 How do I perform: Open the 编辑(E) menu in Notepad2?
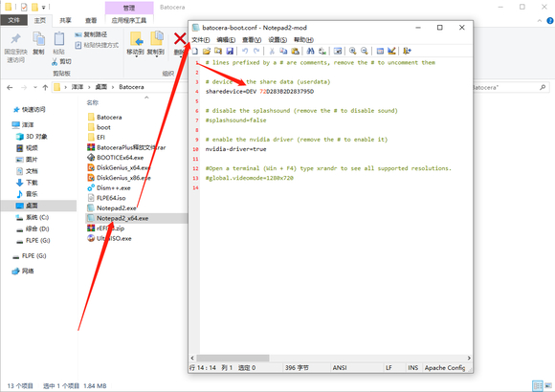pos(226,39)
